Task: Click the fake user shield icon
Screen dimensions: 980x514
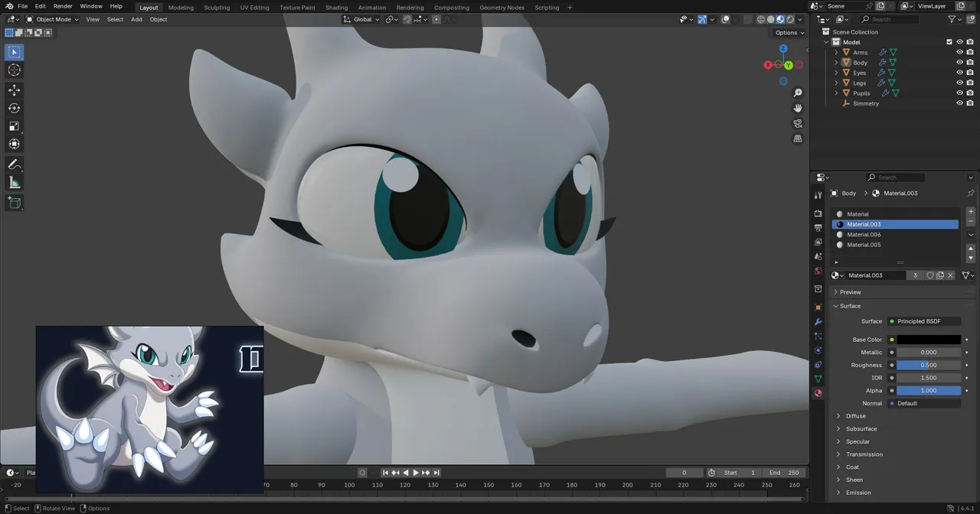Action: coord(930,275)
